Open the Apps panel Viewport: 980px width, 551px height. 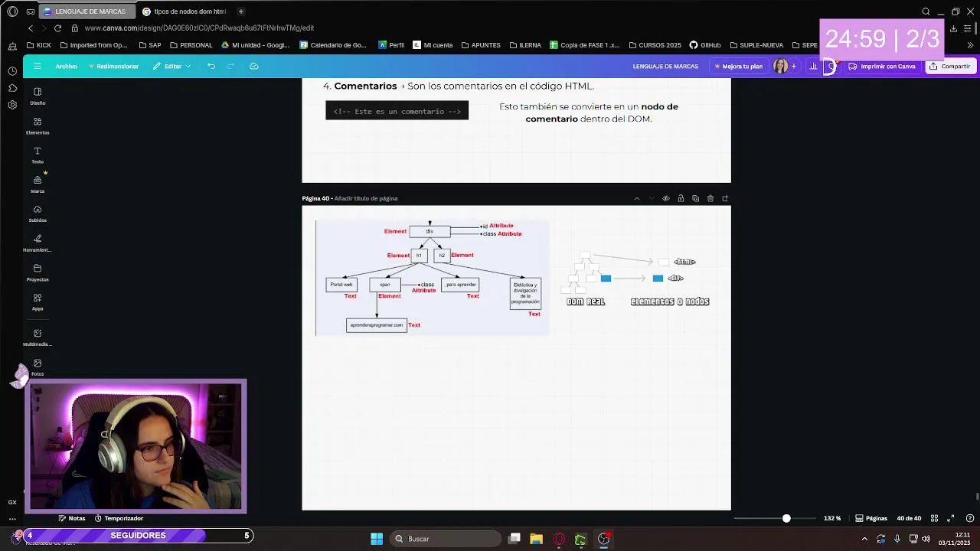pos(38,302)
